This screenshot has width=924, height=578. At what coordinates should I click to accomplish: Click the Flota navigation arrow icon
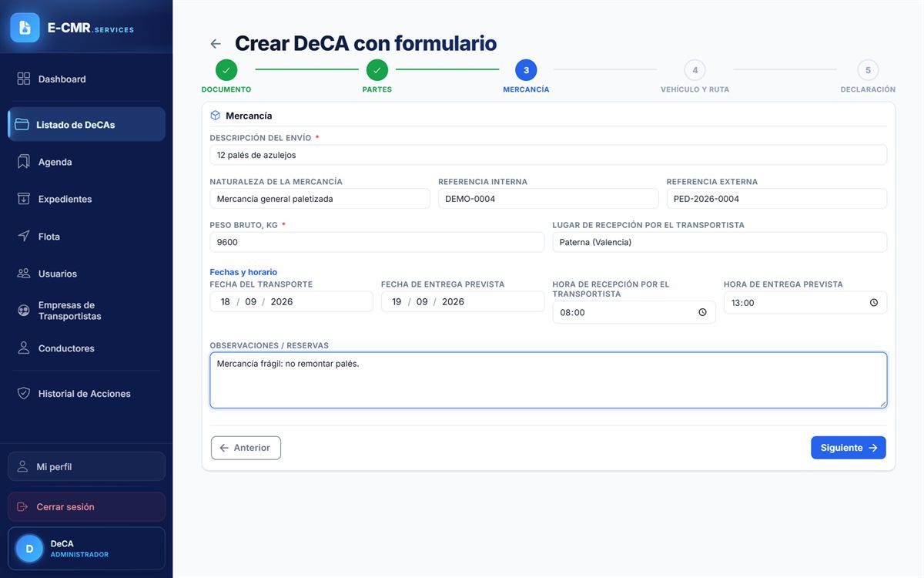(x=24, y=236)
